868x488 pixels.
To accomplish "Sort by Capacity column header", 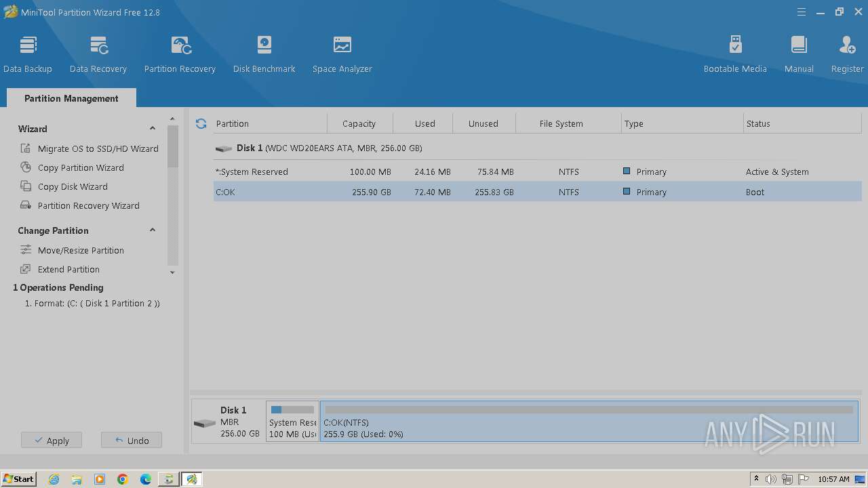I will (x=359, y=123).
